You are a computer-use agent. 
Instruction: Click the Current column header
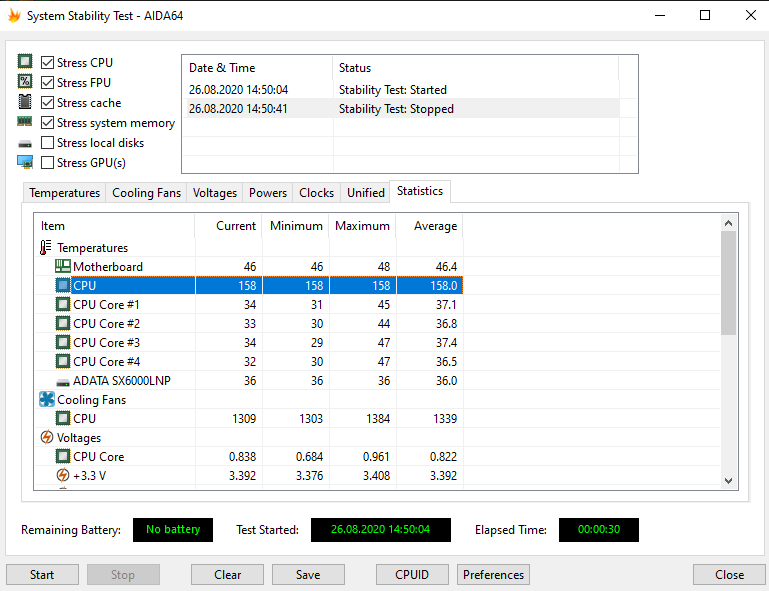229,226
